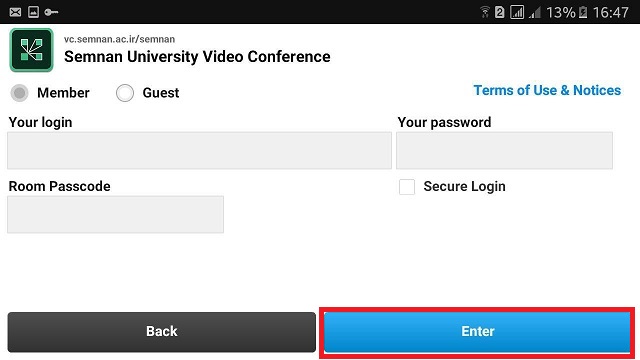Tap the Semnan University Video Conference title
640x360 pixels.
pos(197,57)
